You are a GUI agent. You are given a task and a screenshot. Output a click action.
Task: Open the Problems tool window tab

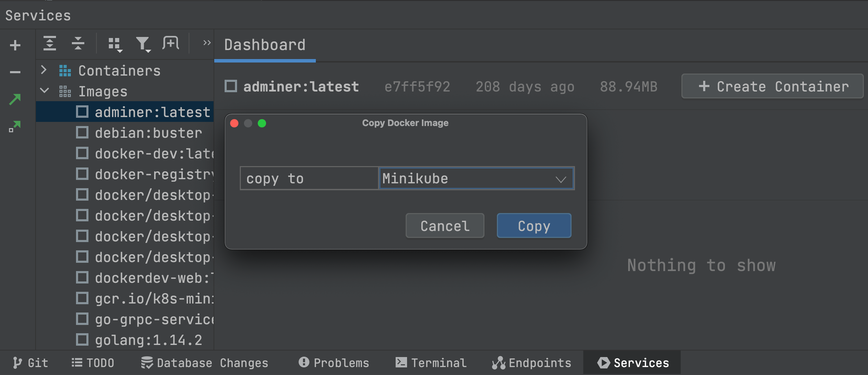coord(334,363)
